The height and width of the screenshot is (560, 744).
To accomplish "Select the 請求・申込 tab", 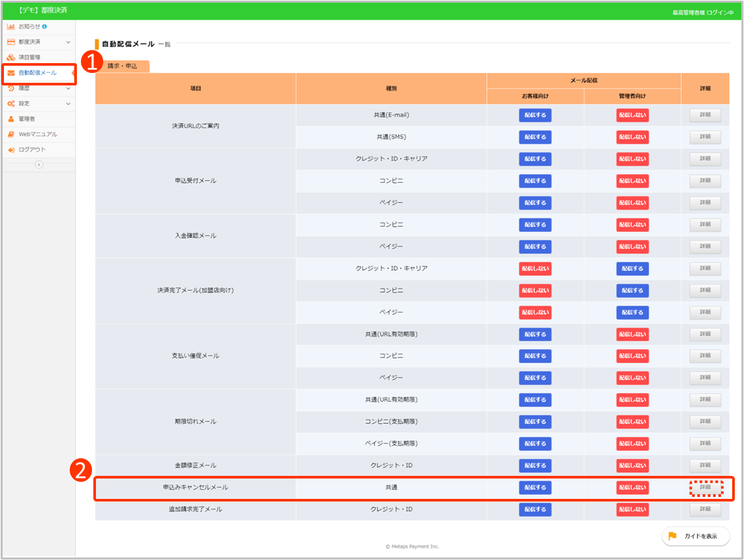I will (122, 66).
